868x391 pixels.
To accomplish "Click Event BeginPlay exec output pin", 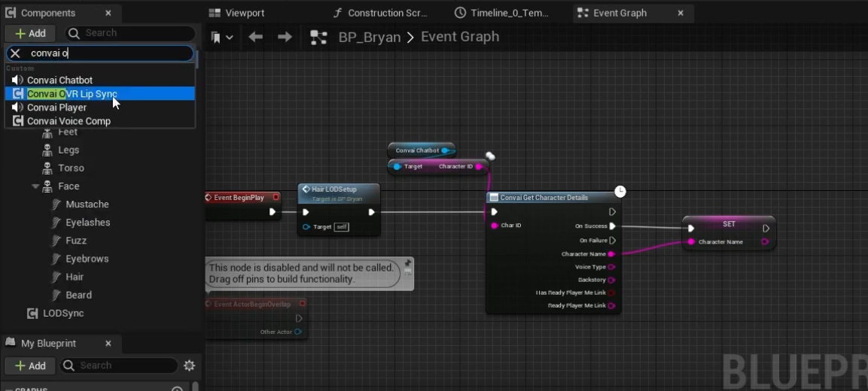I will [272, 212].
